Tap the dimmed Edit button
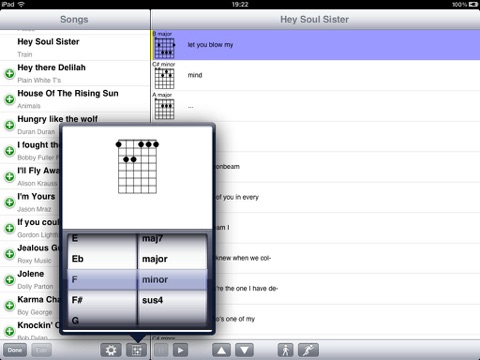The image size is (480, 360). (41, 350)
